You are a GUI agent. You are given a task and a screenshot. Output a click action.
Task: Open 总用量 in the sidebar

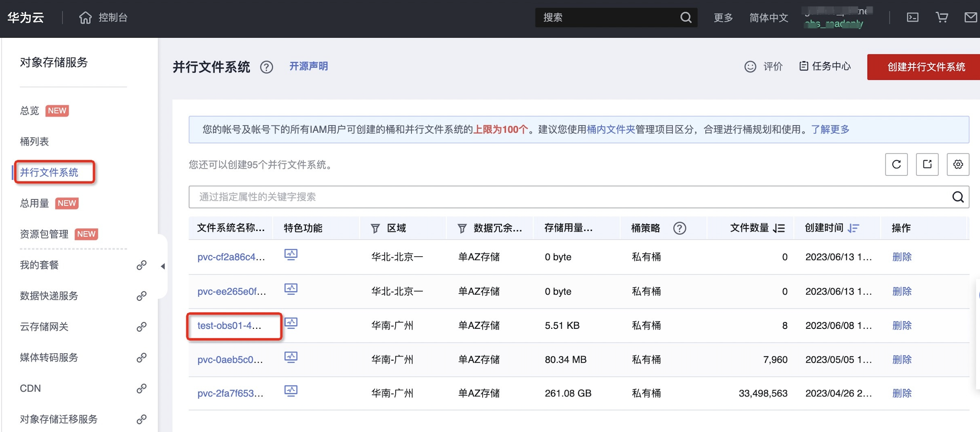[x=34, y=203]
